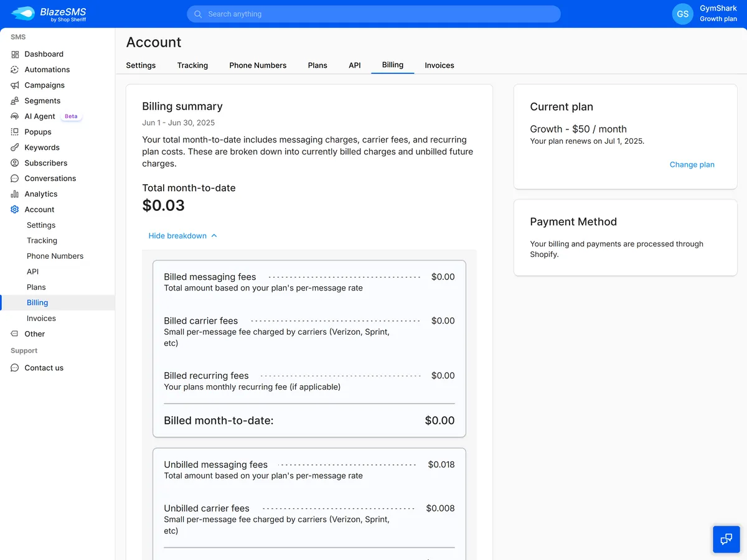Screen dimensions: 747x560
Task: Open the Dashboard from the sidebar
Action: [x=44, y=54]
